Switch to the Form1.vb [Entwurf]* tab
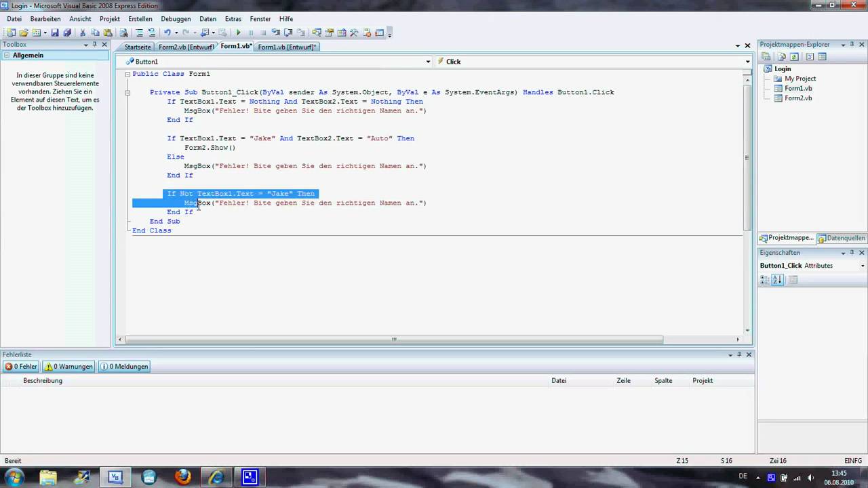This screenshot has height=488, width=868. point(287,47)
